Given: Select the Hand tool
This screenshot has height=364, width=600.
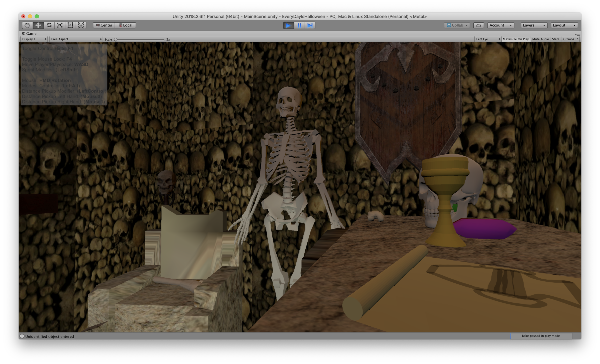Looking at the screenshot, I should 27,25.
